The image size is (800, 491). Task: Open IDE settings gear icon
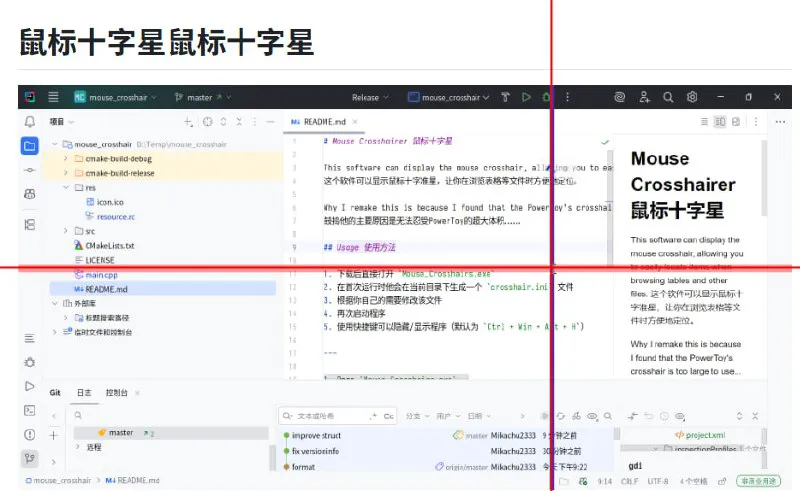click(x=692, y=97)
